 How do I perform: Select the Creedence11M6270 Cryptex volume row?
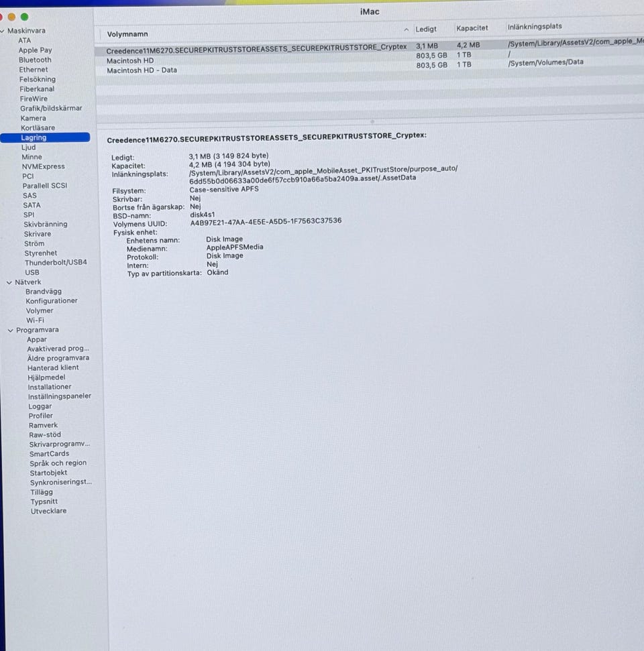pos(369,48)
